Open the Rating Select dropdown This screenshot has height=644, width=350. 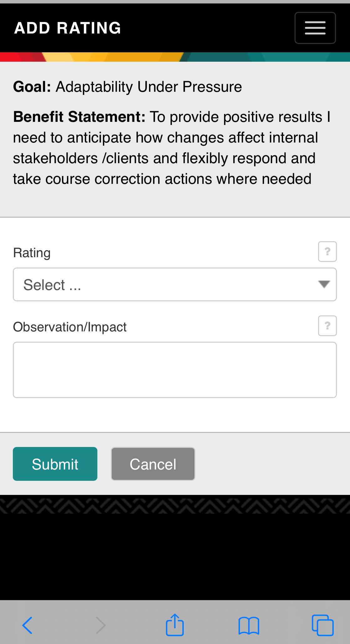175,284
